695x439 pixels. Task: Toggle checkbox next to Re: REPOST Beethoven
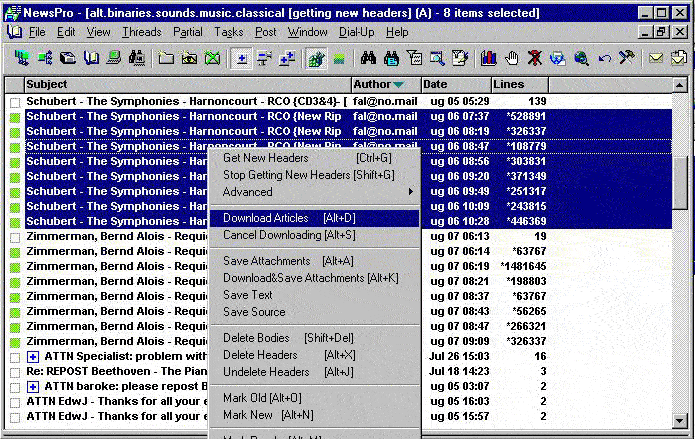click(x=15, y=372)
